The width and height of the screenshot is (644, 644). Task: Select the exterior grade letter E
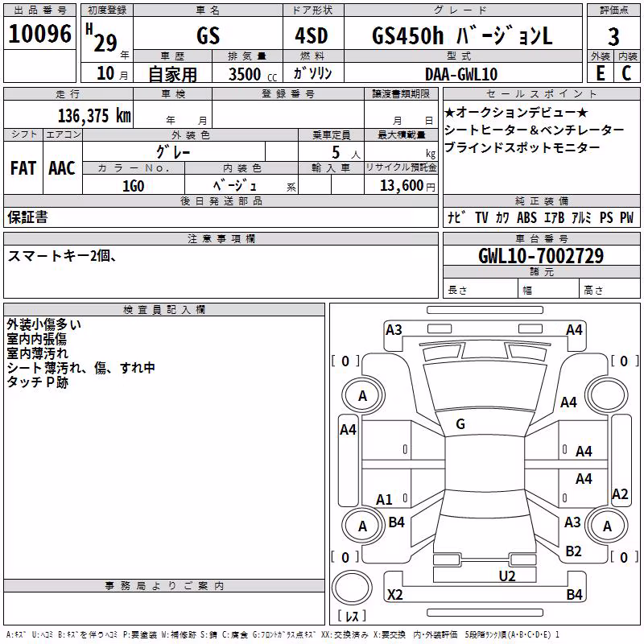point(600,73)
